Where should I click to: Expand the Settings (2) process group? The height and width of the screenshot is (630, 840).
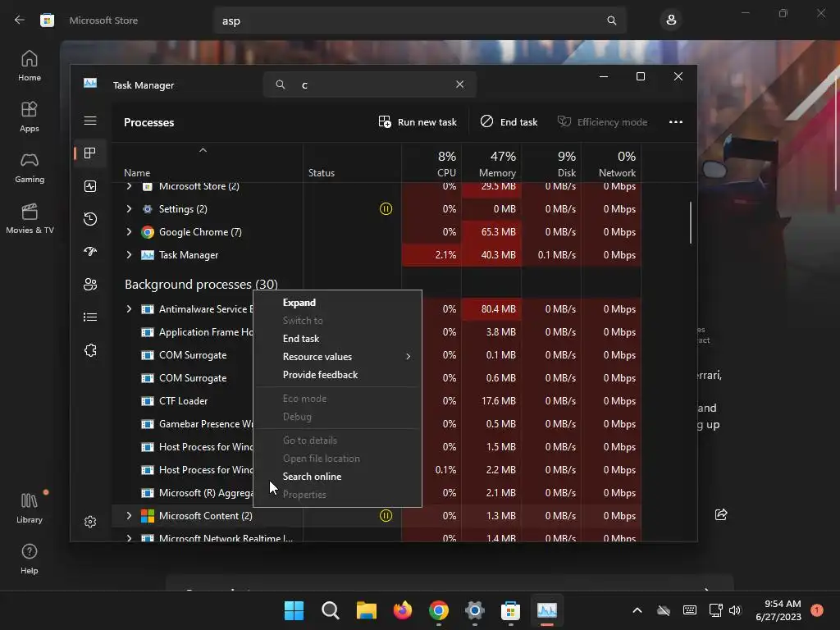(129, 209)
